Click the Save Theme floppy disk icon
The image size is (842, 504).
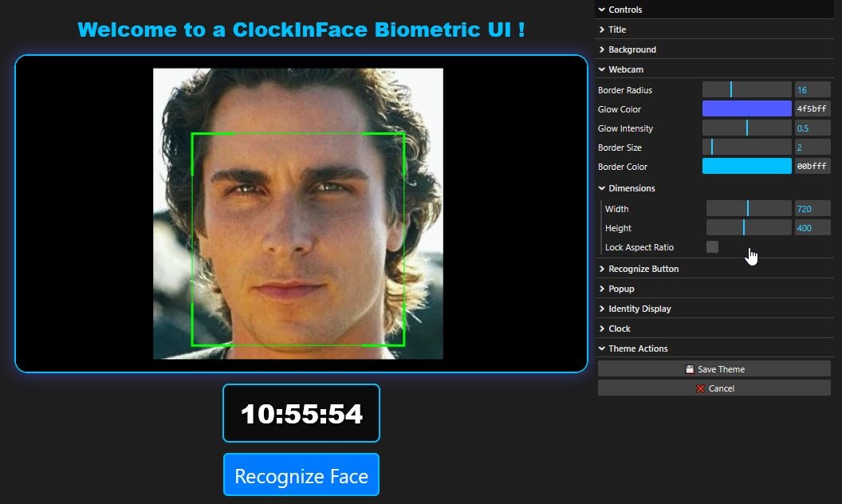[x=689, y=368]
